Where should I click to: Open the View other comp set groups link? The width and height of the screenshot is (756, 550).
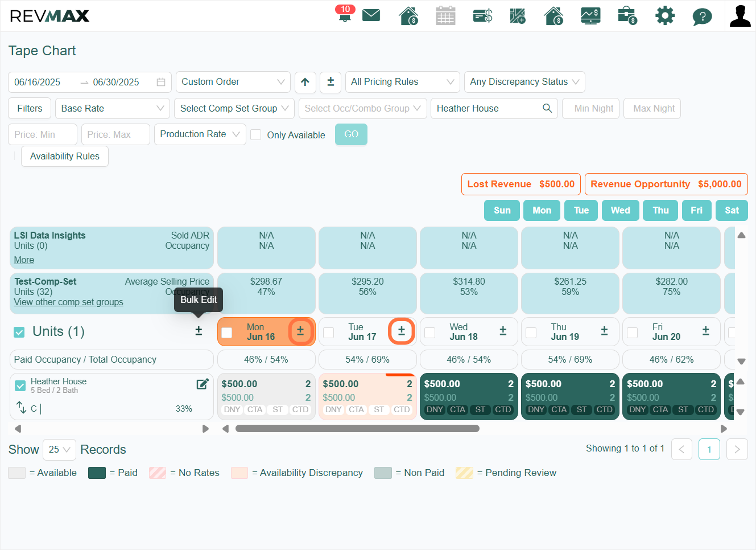pos(68,302)
